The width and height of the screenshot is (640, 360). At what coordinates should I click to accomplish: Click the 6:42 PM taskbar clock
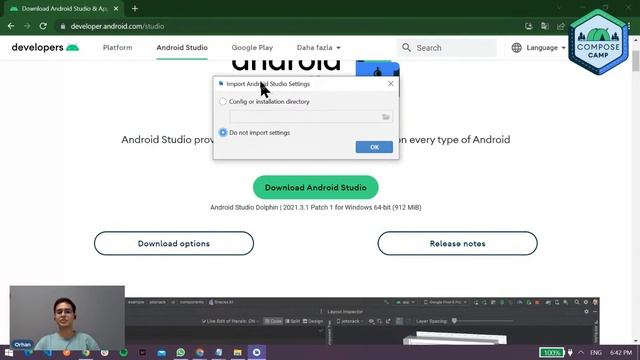pos(621,352)
